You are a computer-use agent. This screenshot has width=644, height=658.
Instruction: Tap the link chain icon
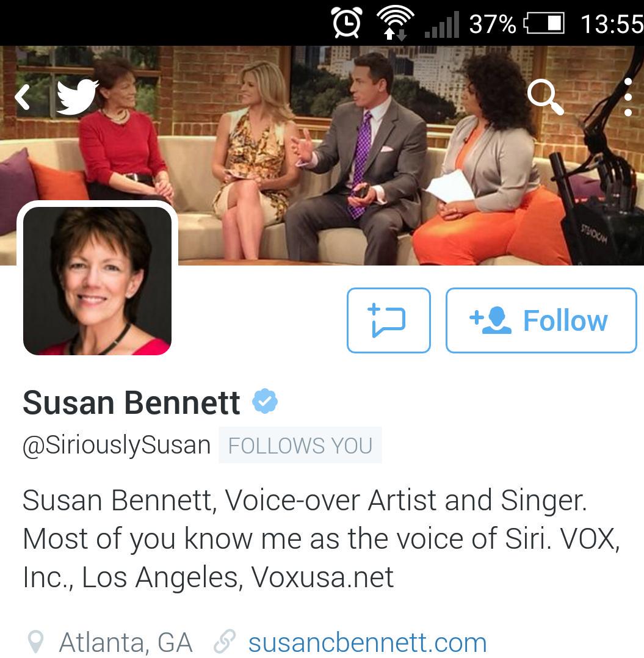pyautogui.click(x=224, y=642)
